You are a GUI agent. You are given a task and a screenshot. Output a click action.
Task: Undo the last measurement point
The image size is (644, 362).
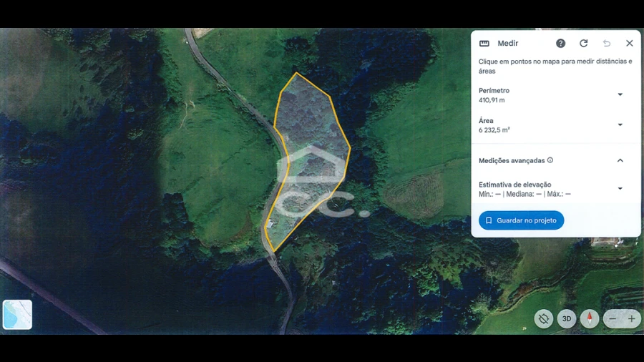click(x=607, y=43)
